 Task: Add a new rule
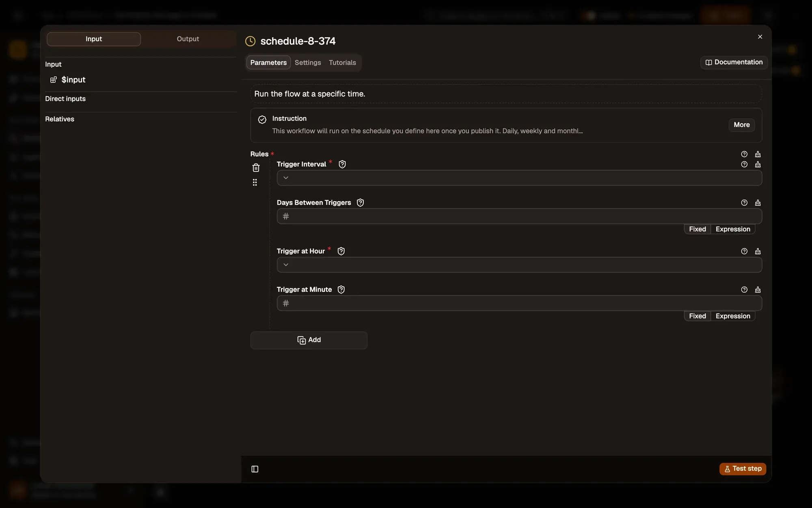[x=309, y=340]
